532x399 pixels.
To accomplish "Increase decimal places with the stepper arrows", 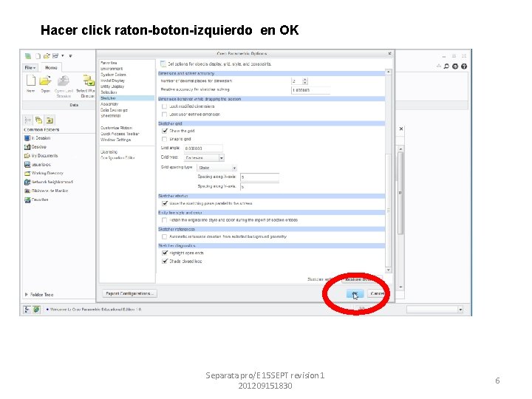I will click(304, 80).
